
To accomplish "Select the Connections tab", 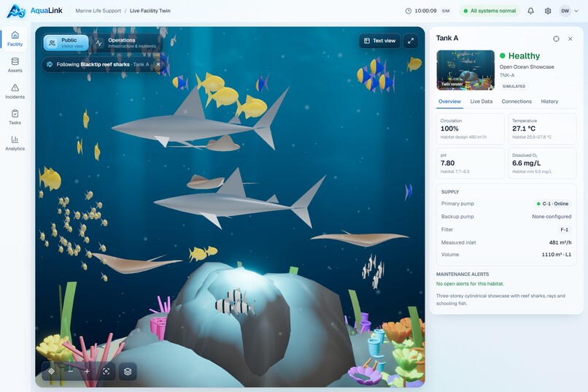I will click(x=517, y=101).
